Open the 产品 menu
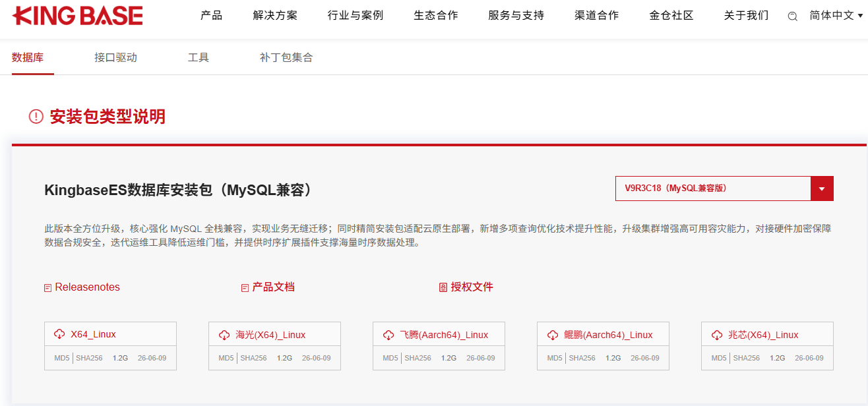 [211, 15]
